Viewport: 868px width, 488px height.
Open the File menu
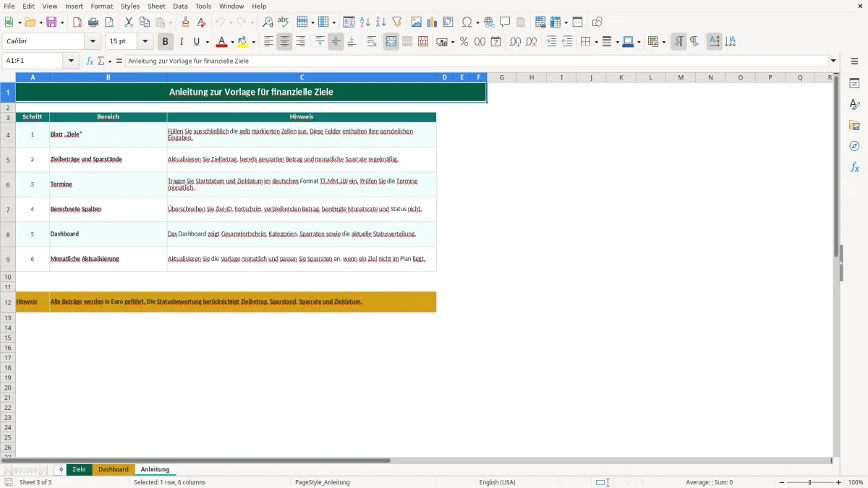coord(9,6)
